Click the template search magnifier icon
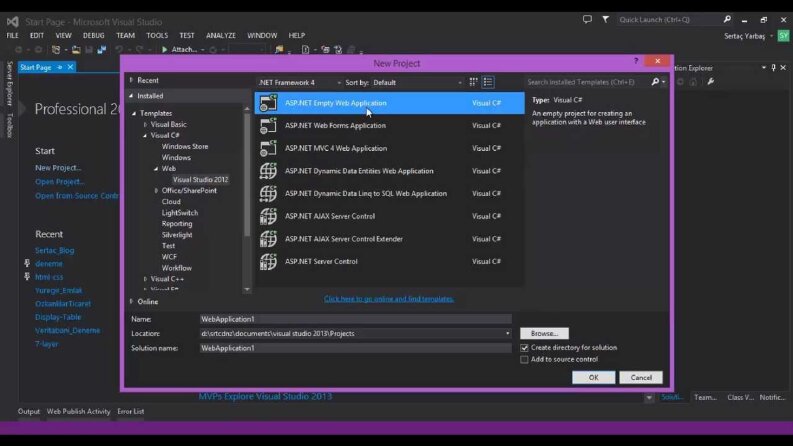 coord(655,81)
